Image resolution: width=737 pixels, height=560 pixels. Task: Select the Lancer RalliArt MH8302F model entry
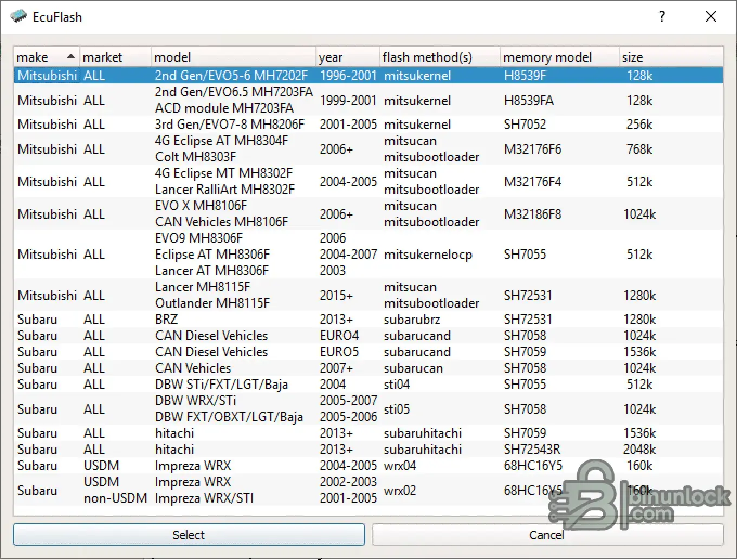[x=225, y=189]
